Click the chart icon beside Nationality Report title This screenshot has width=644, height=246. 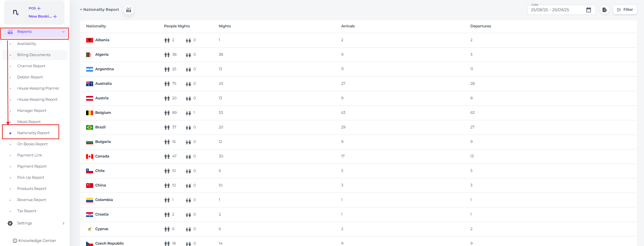click(x=129, y=10)
